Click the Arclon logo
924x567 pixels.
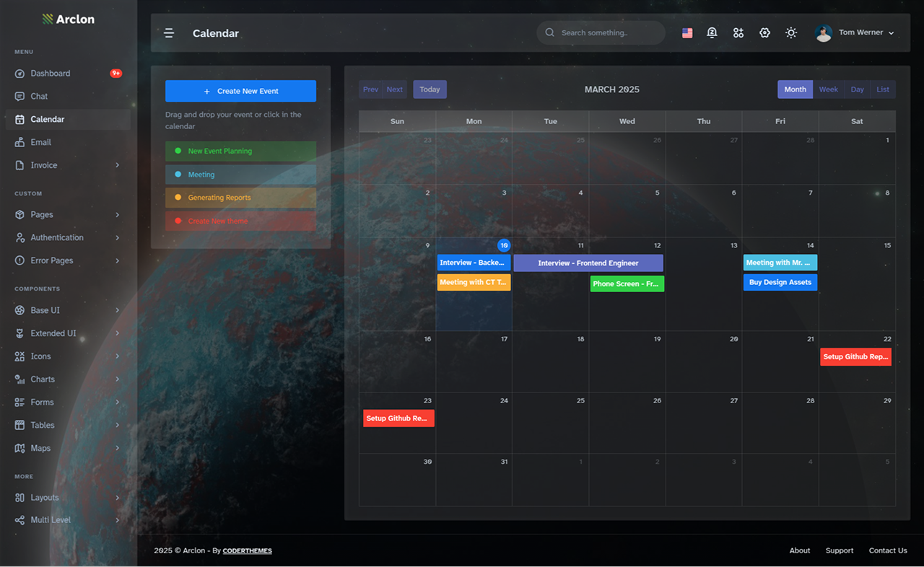pos(68,19)
